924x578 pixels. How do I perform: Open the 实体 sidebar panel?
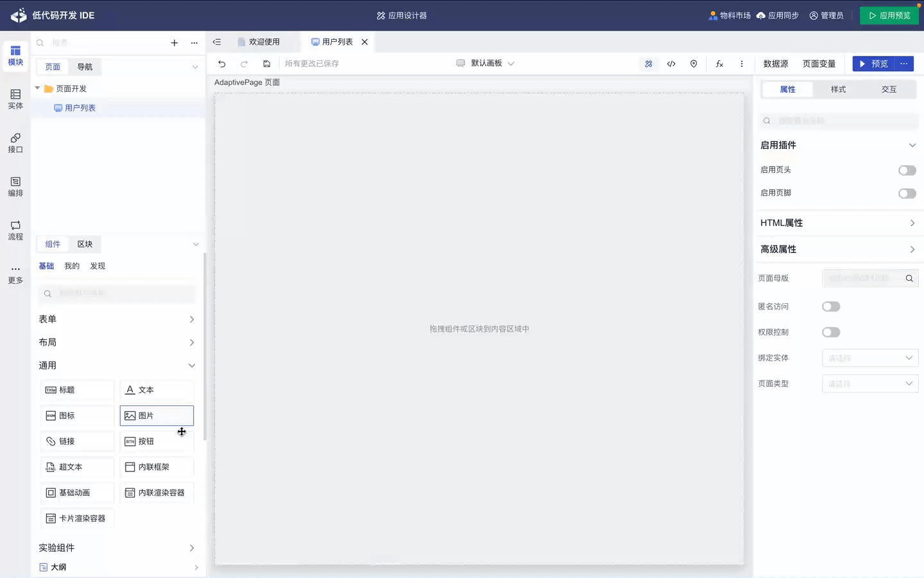(x=15, y=99)
